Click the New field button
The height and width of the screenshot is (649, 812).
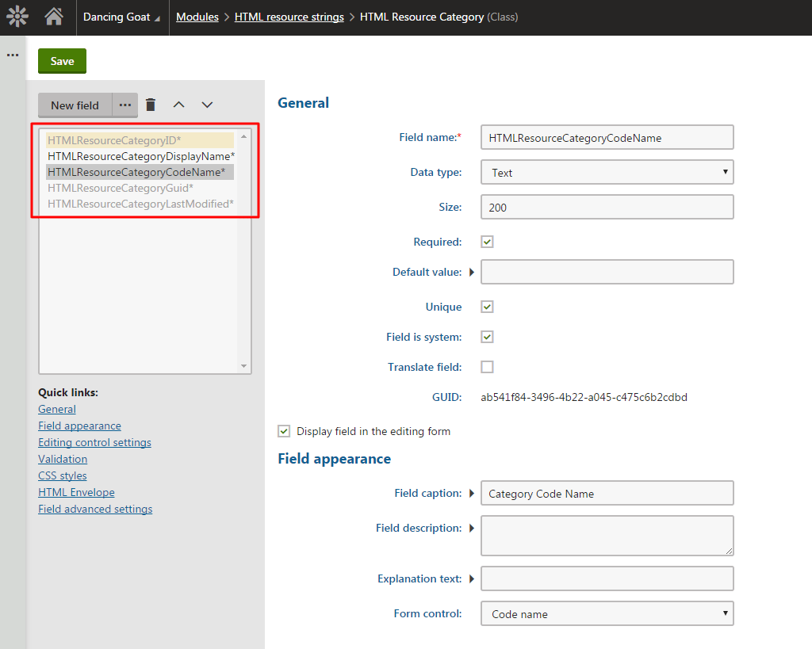point(75,104)
